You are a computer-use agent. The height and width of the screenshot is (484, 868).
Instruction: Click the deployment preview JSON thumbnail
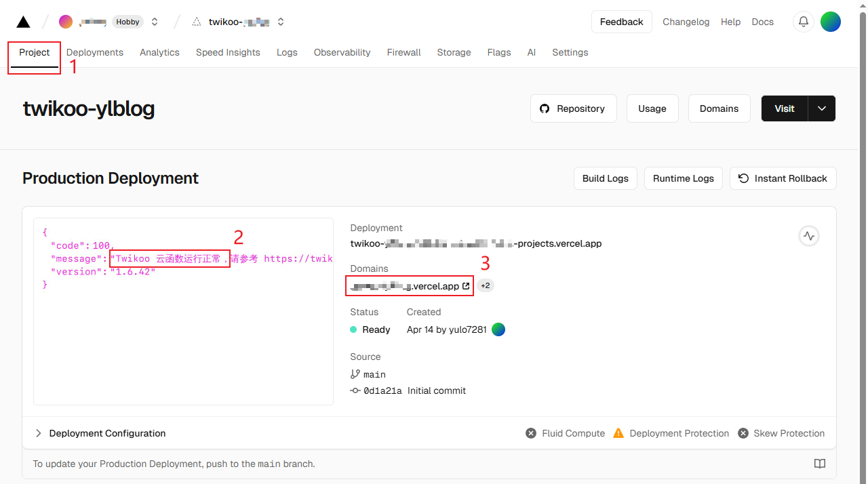[x=183, y=311]
